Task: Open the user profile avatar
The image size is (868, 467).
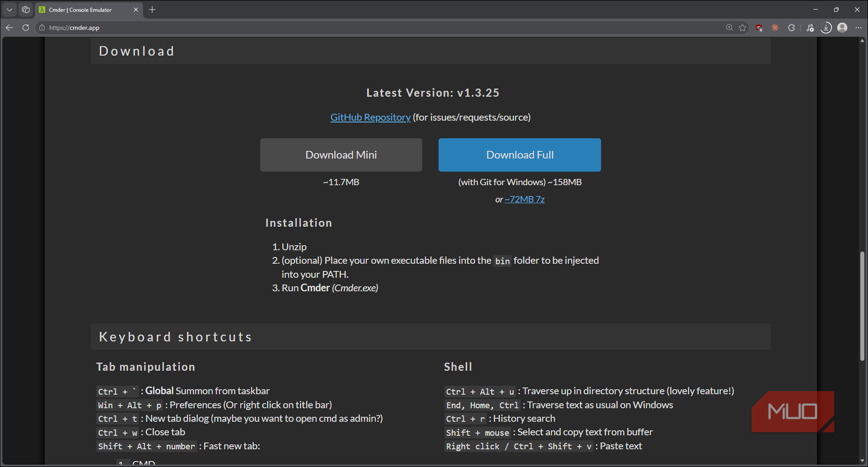Action: (x=842, y=27)
